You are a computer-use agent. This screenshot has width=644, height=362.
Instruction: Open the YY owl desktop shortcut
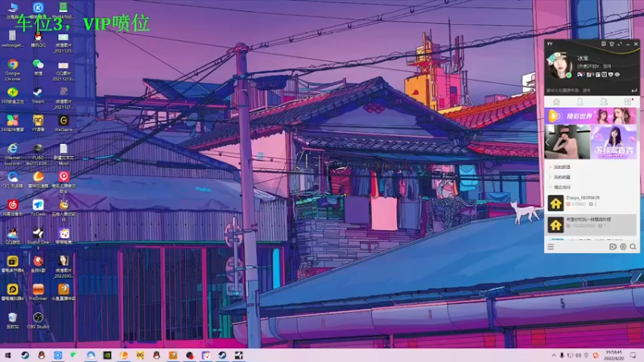click(38, 124)
